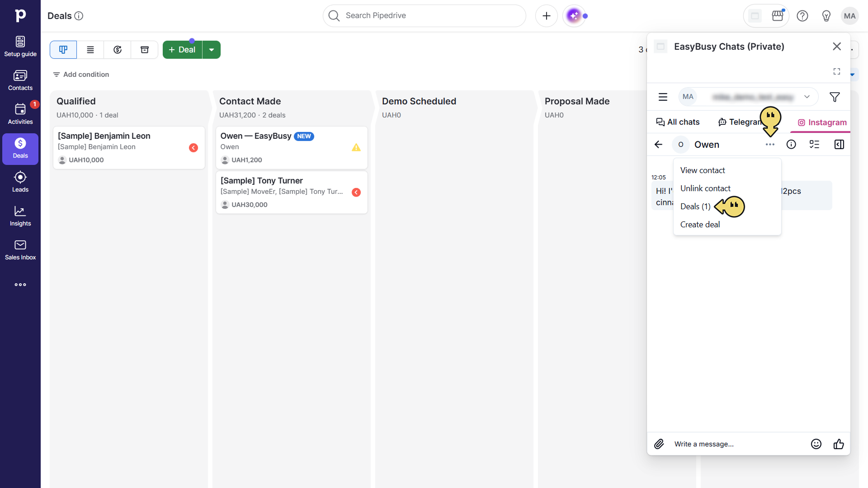Screen dimensions: 868x488
Task: Open the AI assistant sparkle icon
Action: pos(574,16)
